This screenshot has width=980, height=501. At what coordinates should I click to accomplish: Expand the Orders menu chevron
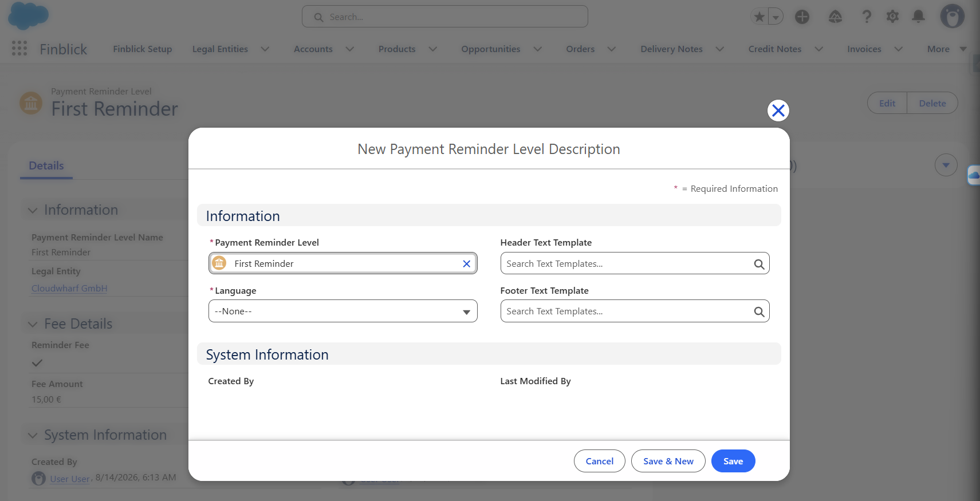[611, 49]
